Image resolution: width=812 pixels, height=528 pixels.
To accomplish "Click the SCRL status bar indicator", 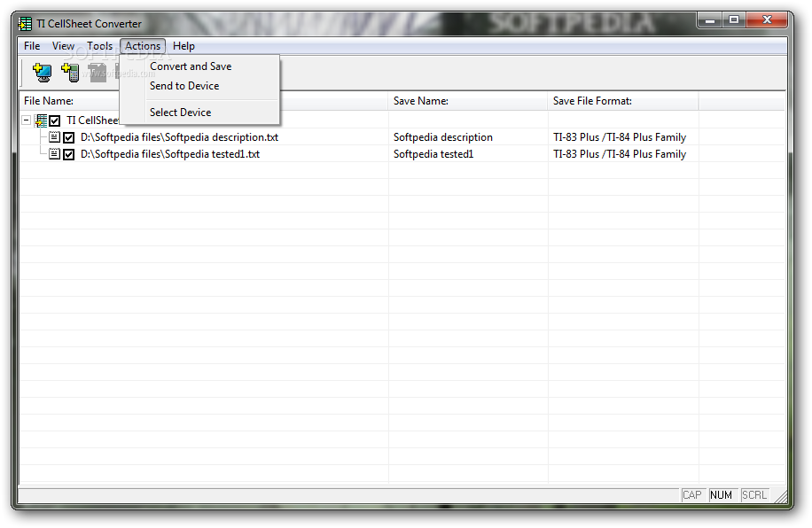I will 754,495.
